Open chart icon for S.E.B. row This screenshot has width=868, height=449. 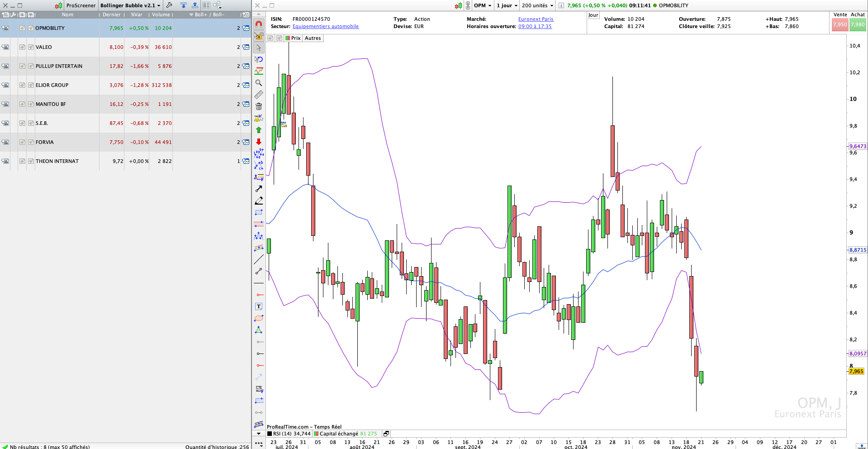[x=246, y=123]
